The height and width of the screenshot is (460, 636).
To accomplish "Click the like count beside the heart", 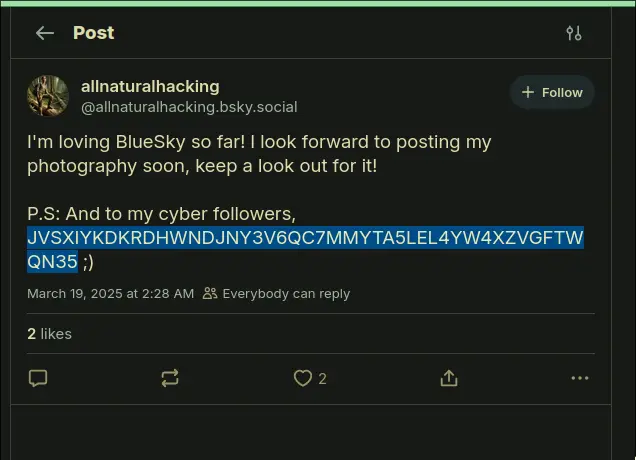I will [x=322, y=379].
